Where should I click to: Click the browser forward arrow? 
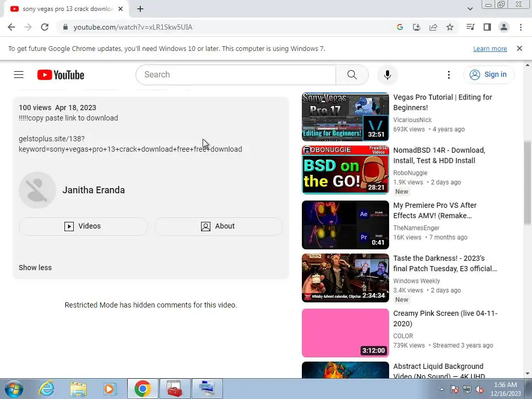tap(28, 27)
